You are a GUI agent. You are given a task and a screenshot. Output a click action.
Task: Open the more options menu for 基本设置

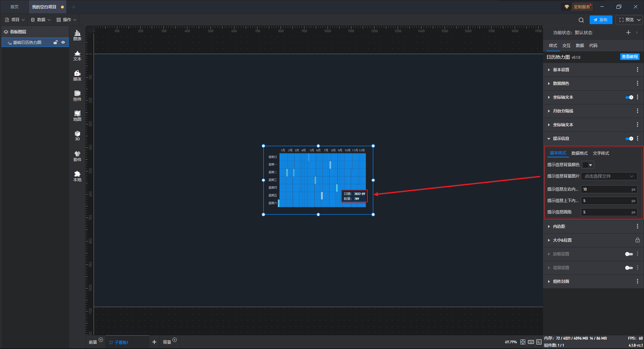[637, 69]
